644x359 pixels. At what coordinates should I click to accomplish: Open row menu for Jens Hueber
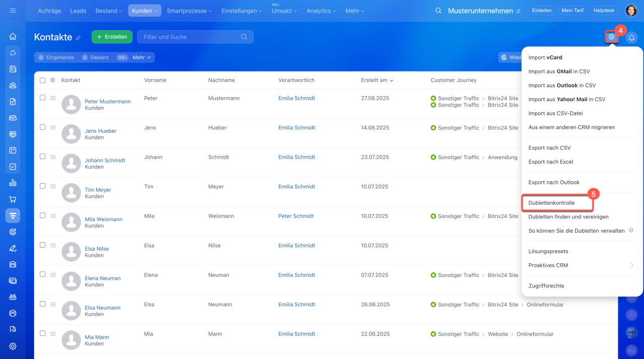click(53, 127)
